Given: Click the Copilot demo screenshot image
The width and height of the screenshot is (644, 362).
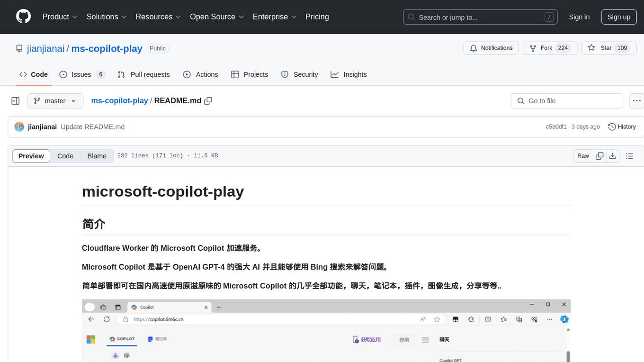Looking at the screenshot, I should coord(326,331).
